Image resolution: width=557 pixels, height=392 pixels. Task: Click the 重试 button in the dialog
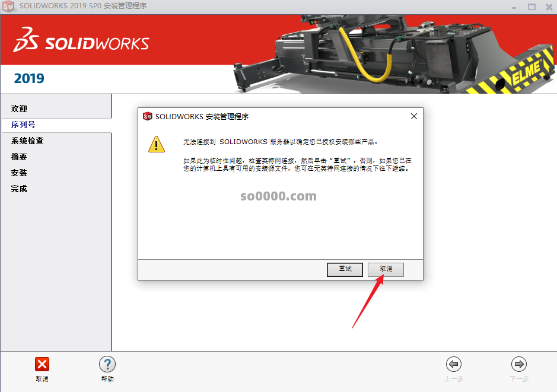coord(345,269)
